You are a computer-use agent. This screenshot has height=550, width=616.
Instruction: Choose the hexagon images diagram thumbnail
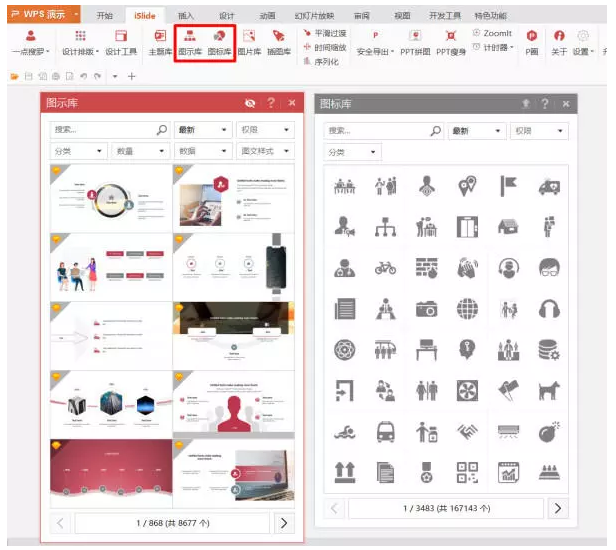pyautogui.click(x=111, y=405)
